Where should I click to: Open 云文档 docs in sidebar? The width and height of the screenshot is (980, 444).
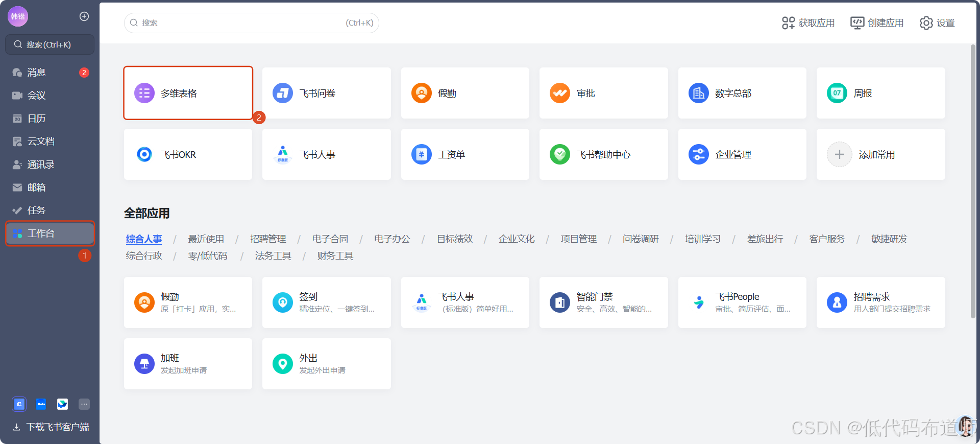point(50,142)
